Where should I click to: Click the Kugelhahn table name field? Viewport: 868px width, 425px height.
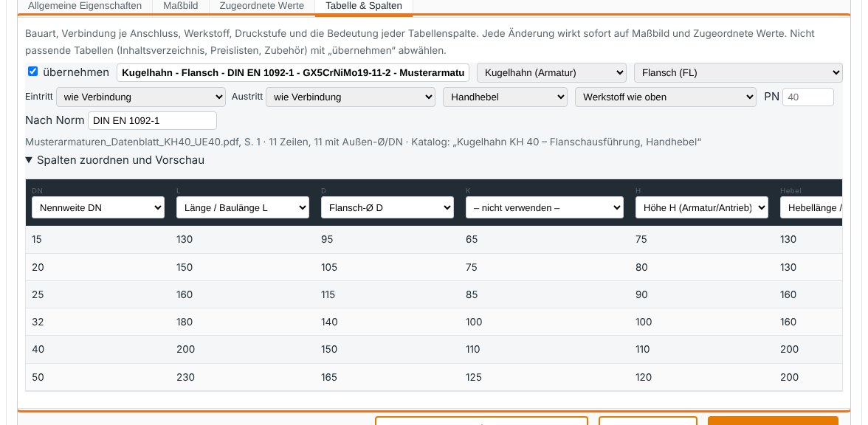click(293, 72)
